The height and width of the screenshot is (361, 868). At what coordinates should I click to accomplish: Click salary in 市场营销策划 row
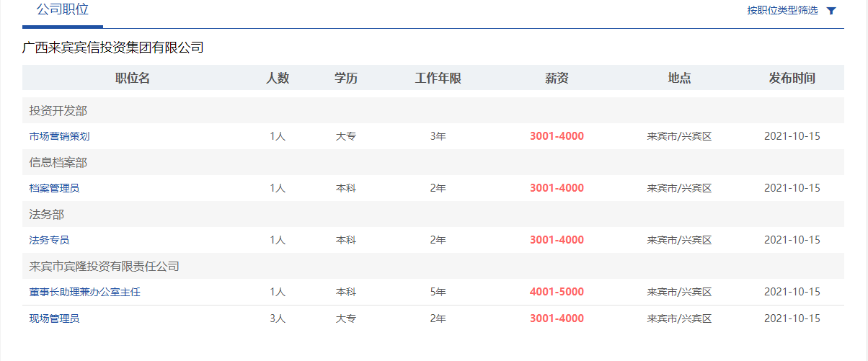(557, 136)
